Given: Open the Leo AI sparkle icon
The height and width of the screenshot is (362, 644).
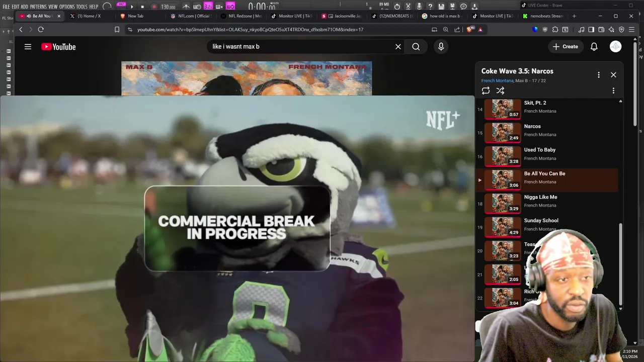Looking at the screenshot, I should point(611,30).
